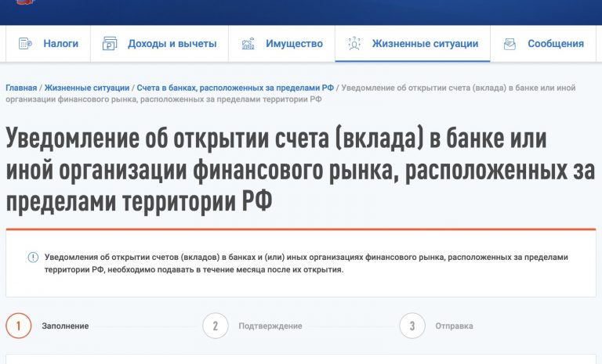Open the Налоги tab
Image resolution: width=602 pixels, height=364 pixels.
pyautogui.click(x=48, y=44)
